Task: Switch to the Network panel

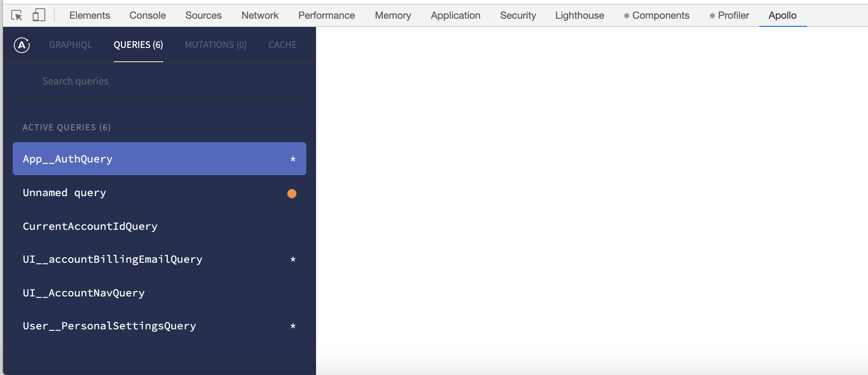Action: coord(260,15)
